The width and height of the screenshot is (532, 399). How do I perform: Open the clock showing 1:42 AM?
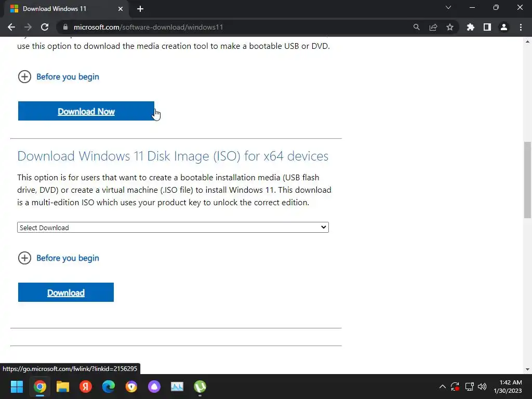pyautogui.click(x=508, y=387)
